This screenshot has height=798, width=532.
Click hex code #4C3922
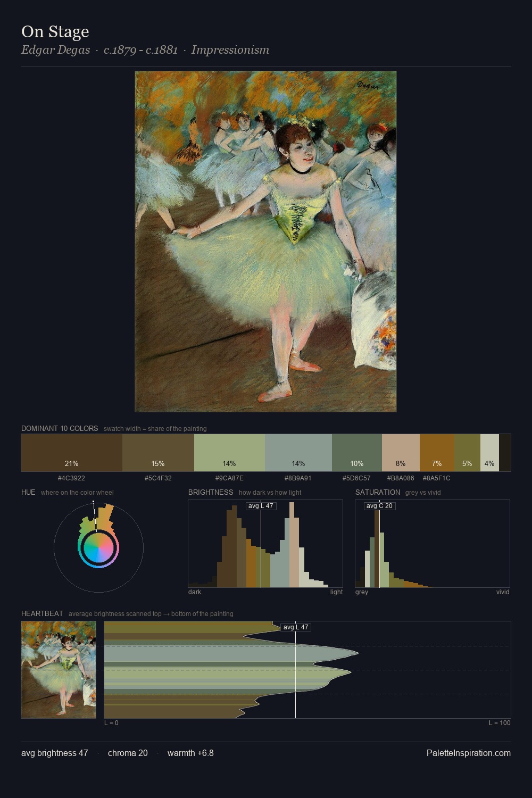pos(71,478)
